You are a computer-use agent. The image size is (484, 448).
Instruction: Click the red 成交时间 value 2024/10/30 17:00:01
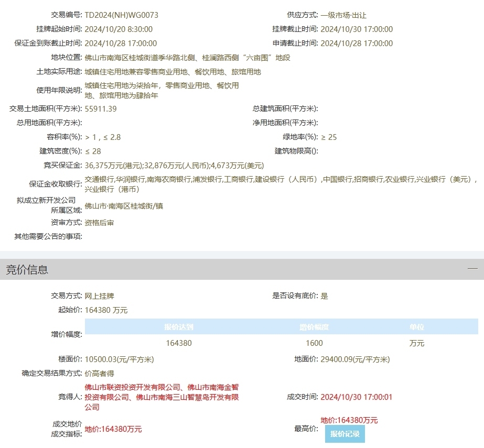pos(356,397)
